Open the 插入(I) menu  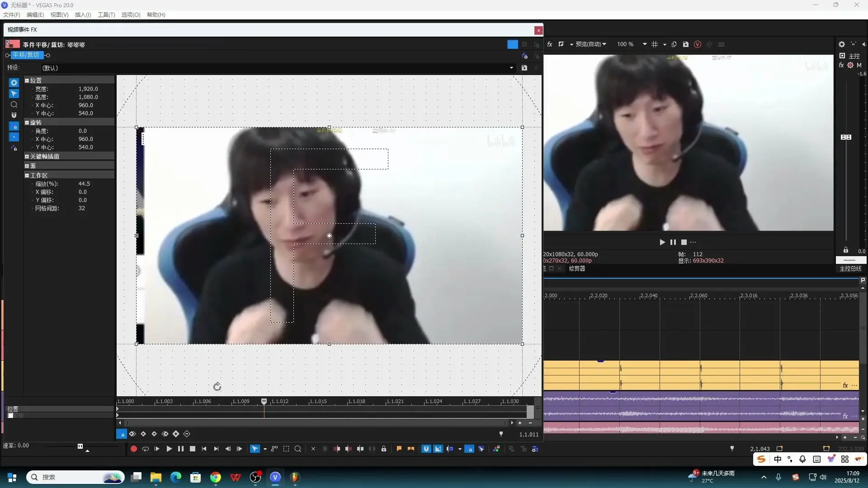pos(83,14)
